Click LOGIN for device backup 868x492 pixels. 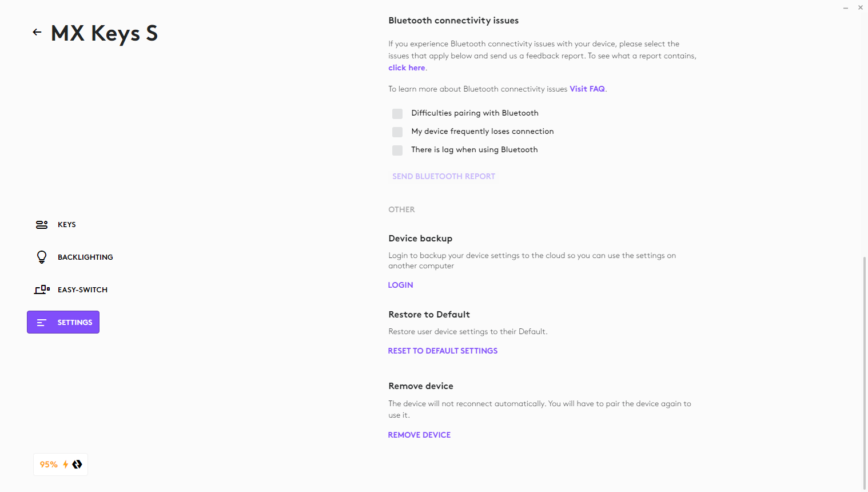(400, 285)
